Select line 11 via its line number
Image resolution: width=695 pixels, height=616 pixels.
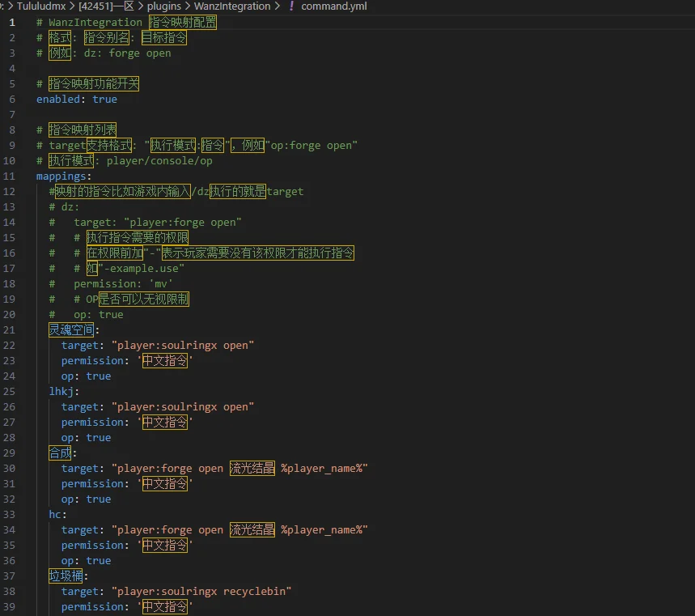coord(9,176)
